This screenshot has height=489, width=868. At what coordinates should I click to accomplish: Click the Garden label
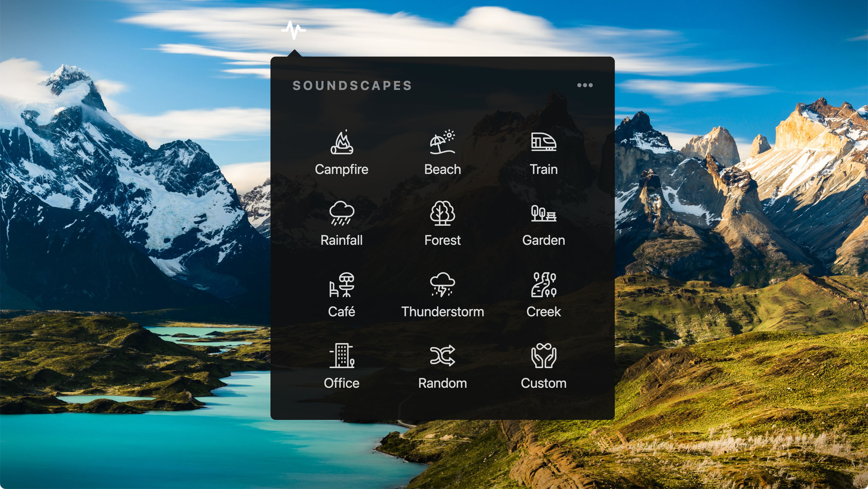(x=544, y=240)
